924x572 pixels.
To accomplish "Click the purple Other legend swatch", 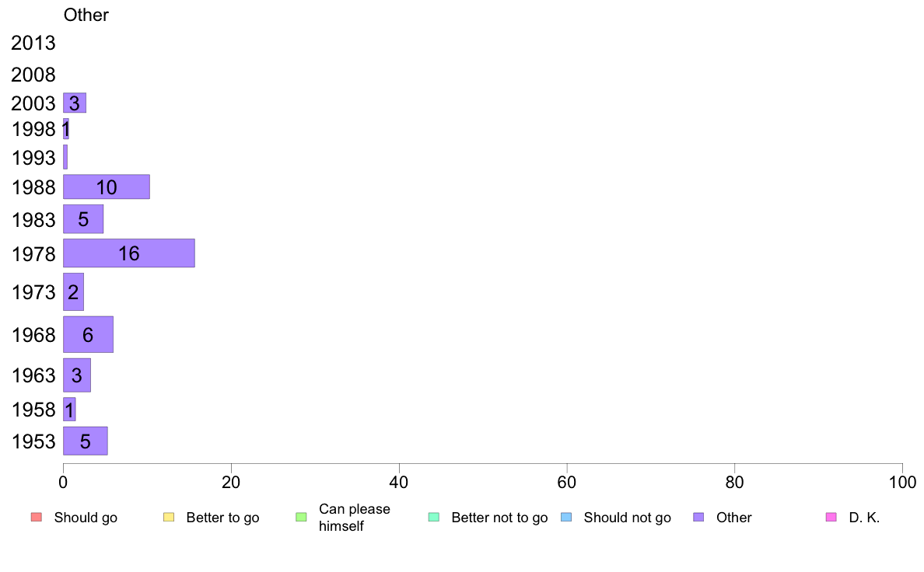I will click(699, 518).
